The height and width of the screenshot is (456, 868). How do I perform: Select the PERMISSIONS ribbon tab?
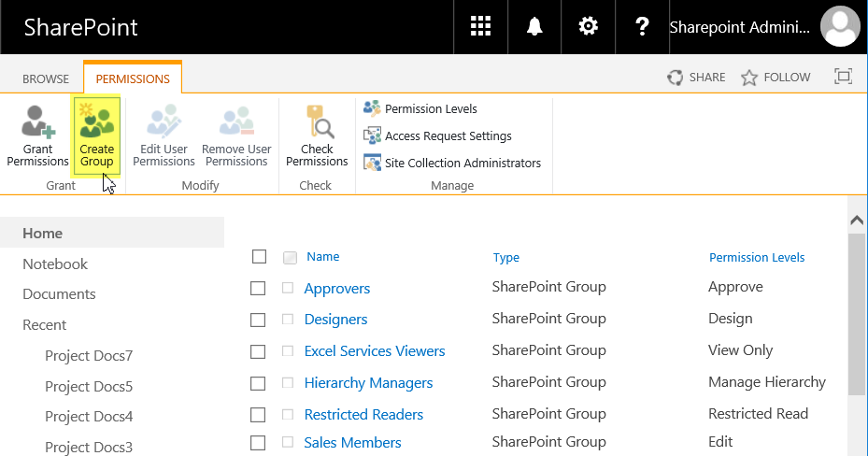133,79
